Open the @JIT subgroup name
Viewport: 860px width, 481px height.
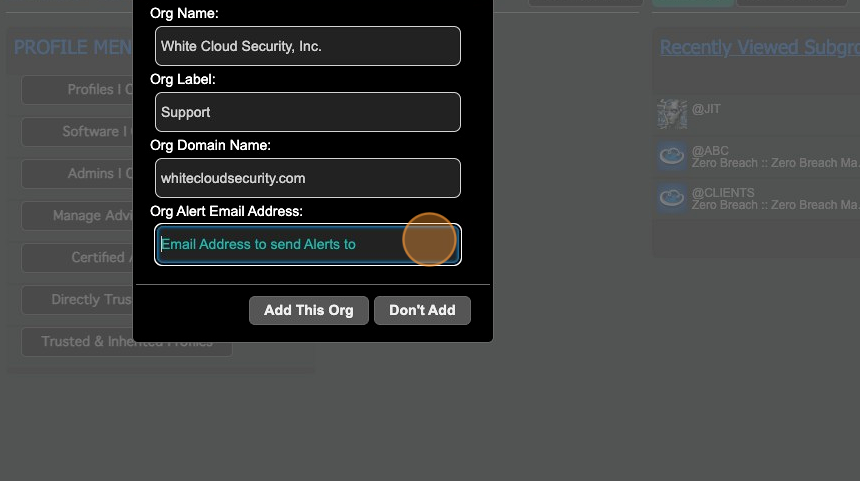pos(706,109)
